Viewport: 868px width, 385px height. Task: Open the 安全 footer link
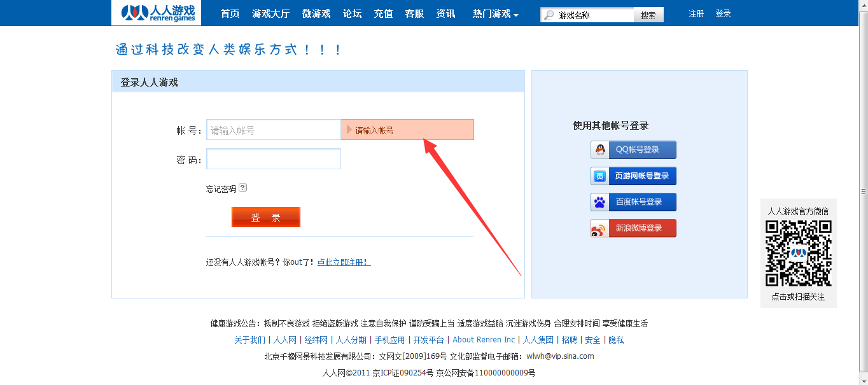(x=592, y=340)
